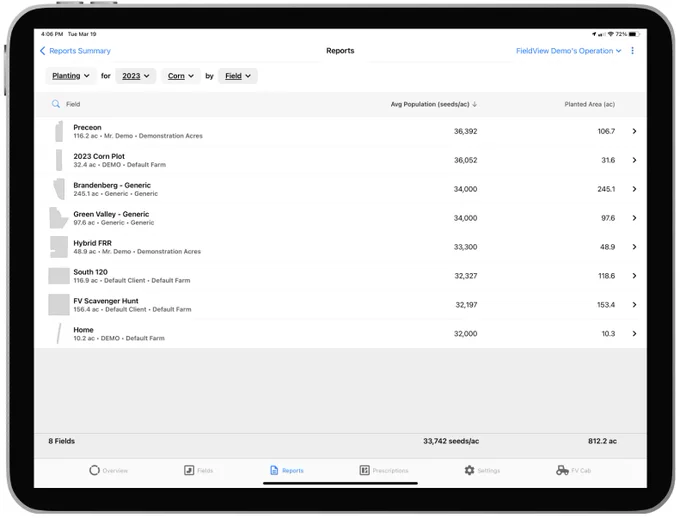Open the FieldView Demo's Operation dropdown
Screen dimensions: 680x518
click(568, 51)
